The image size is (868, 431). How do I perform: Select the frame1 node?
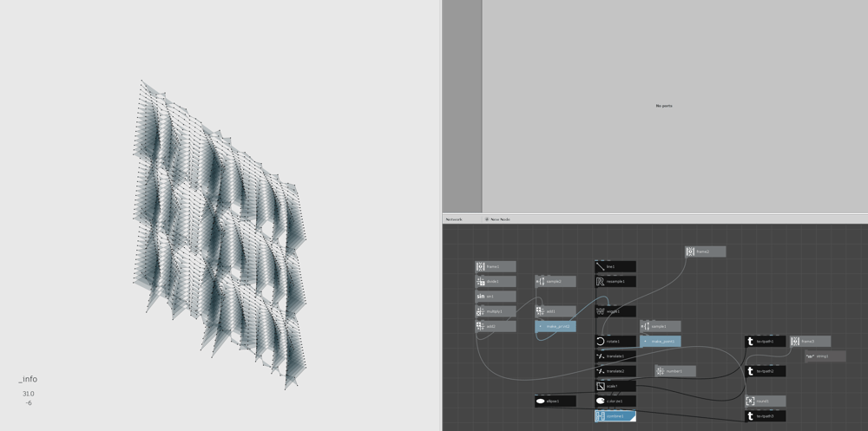[x=496, y=267]
